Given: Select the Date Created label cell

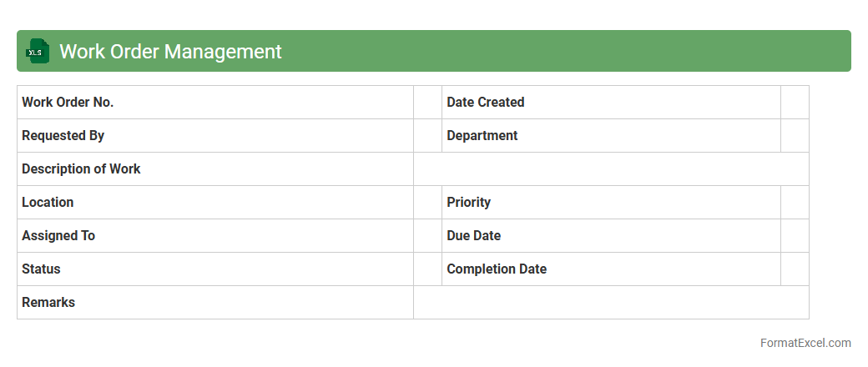Looking at the screenshot, I should (611, 102).
